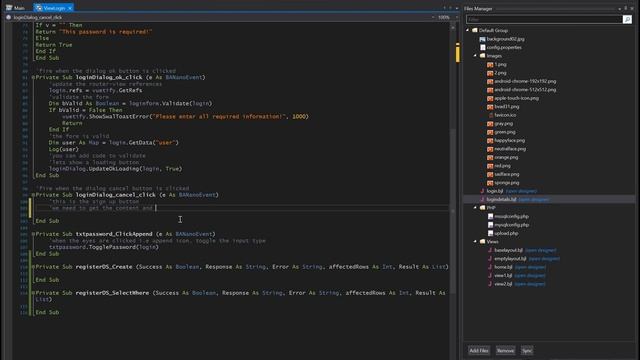The width and height of the screenshot is (640, 360).
Task: Open designer link for logindetails.bjl
Action: click(x=534, y=200)
